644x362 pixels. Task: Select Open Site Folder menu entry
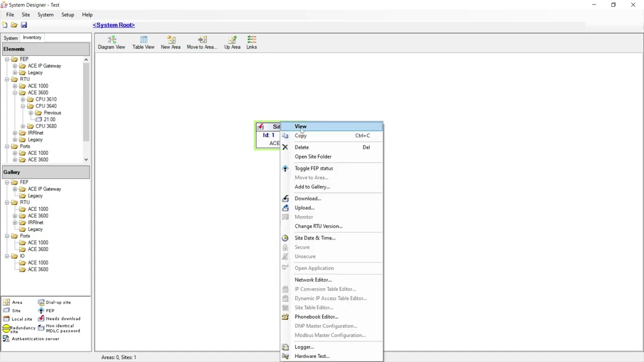(332, 156)
